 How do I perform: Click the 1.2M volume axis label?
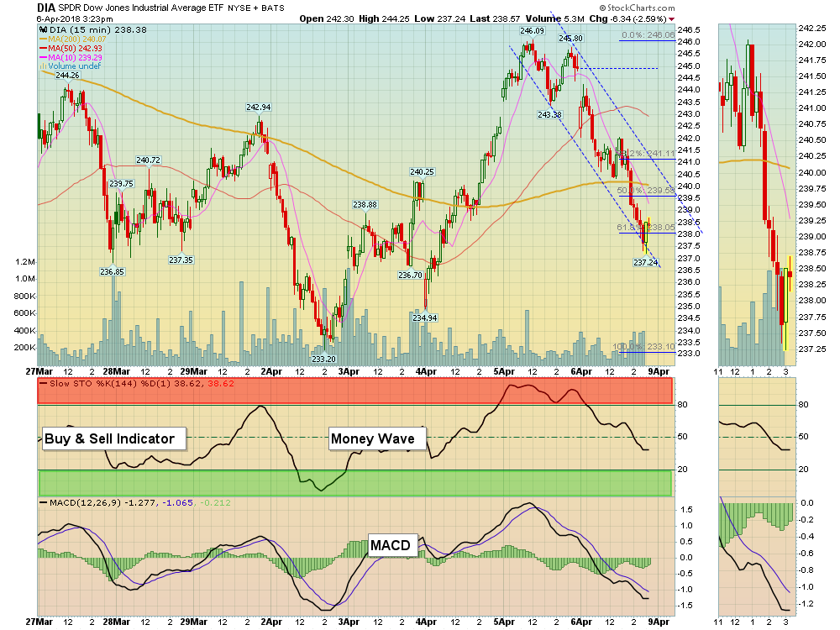tap(25, 262)
